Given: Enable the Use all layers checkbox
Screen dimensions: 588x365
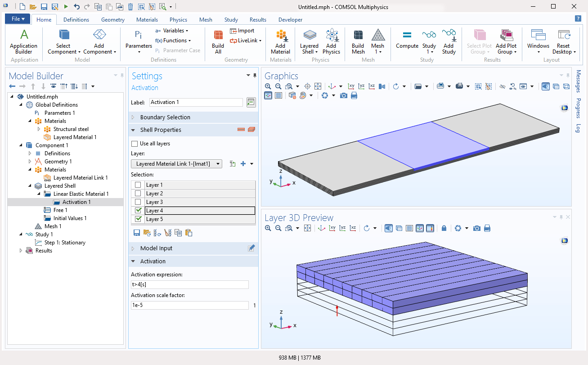Looking at the screenshot, I should (x=135, y=143).
